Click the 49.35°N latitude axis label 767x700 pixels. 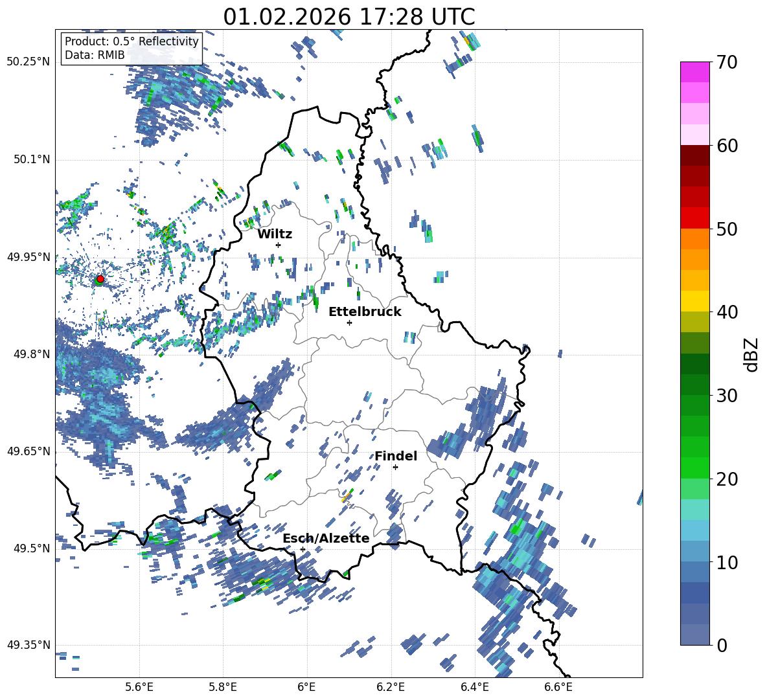point(28,645)
